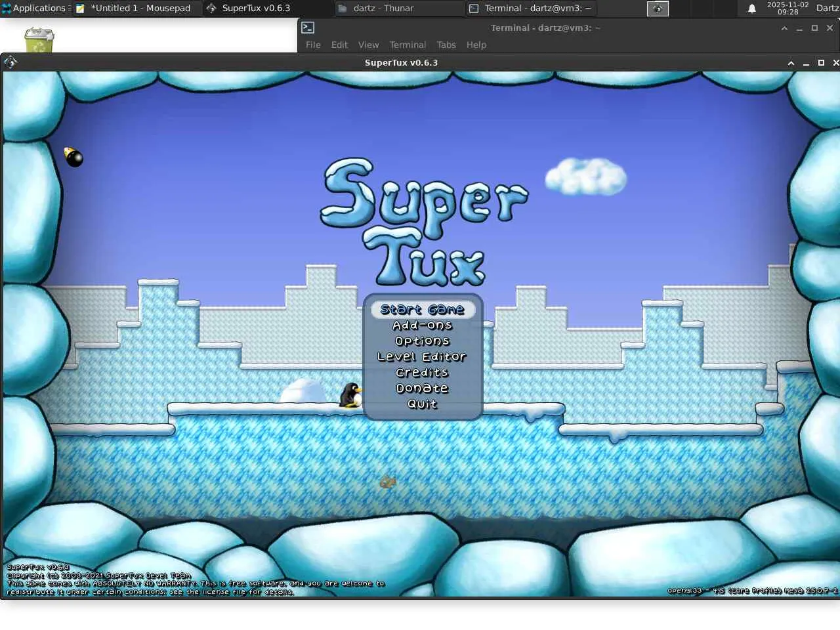This screenshot has width=840, height=630.
Task: Click the ABSOLUTELY NO WARRANTY notice line
Action: [x=196, y=583]
